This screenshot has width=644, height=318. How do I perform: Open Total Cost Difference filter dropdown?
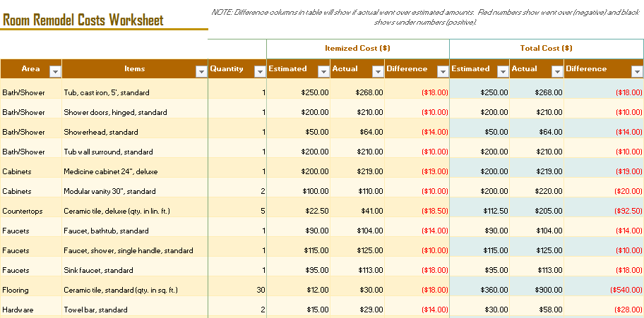(x=637, y=72)
